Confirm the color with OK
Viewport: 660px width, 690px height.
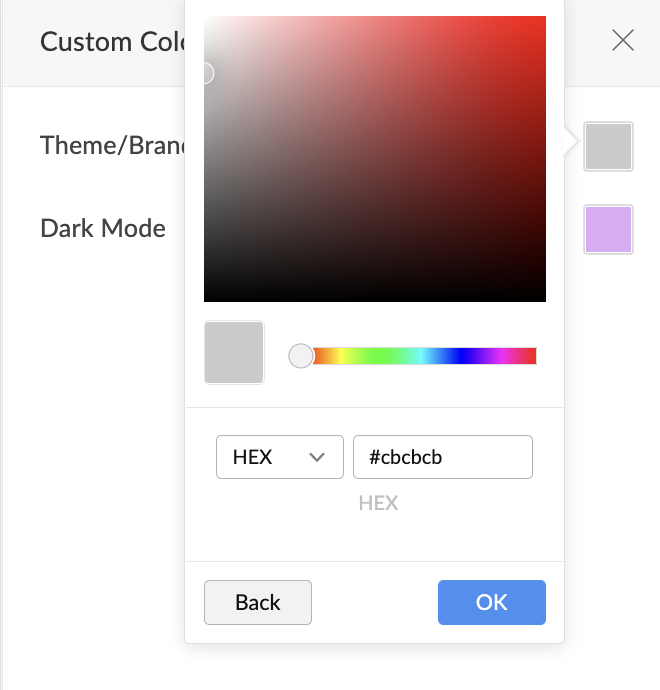click(491, 602)
